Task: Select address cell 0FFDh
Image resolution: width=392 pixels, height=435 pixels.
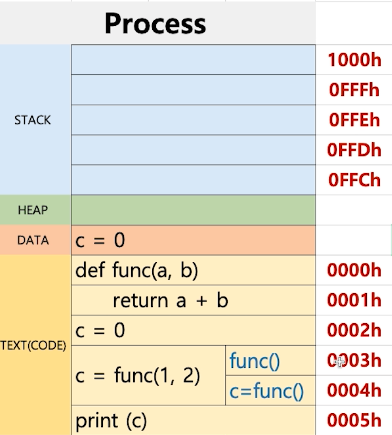Action: [354, 150]
